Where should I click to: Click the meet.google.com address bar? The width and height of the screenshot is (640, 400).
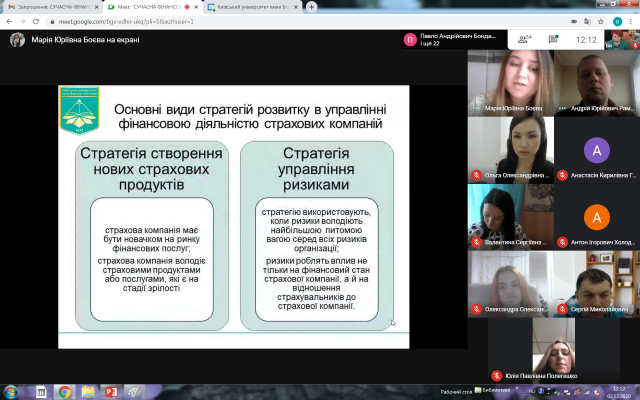pyautogui.click(x=200, y=21)
